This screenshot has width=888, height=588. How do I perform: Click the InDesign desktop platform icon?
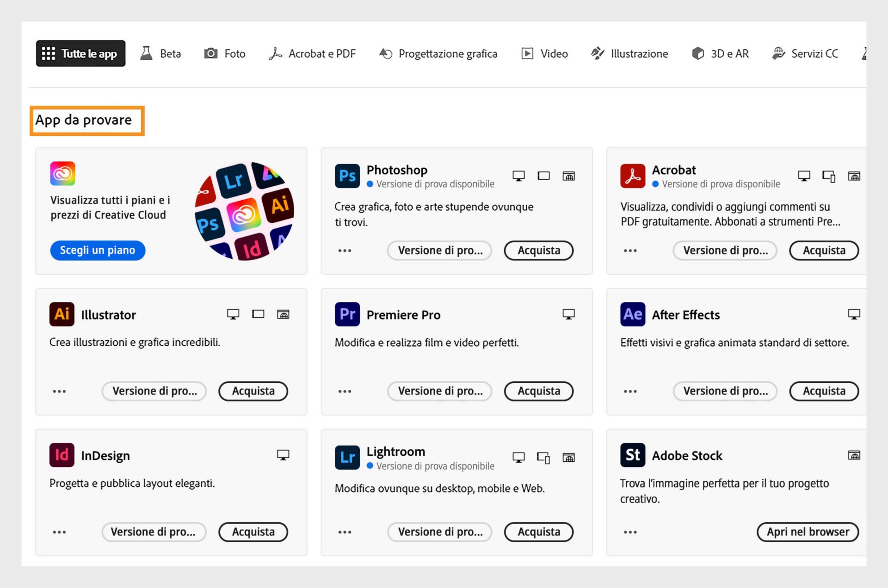283,455
